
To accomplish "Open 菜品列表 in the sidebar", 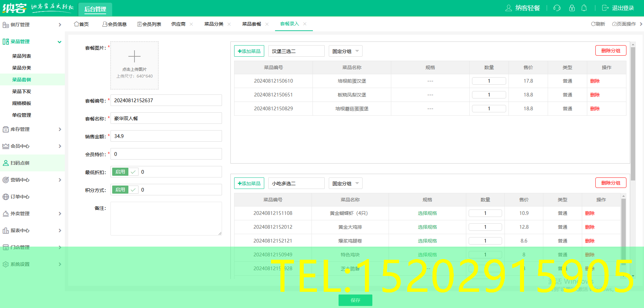I will tap(22, 56).
